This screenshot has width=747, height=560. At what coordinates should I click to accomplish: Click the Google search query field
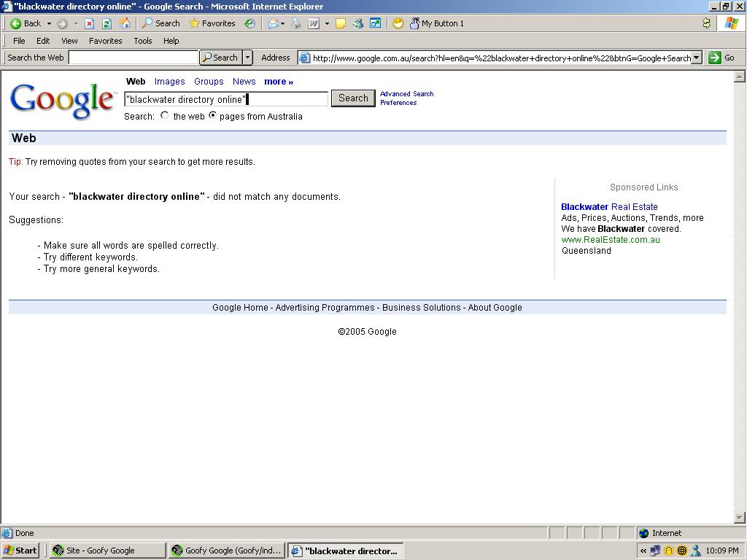tap(226, 99)
